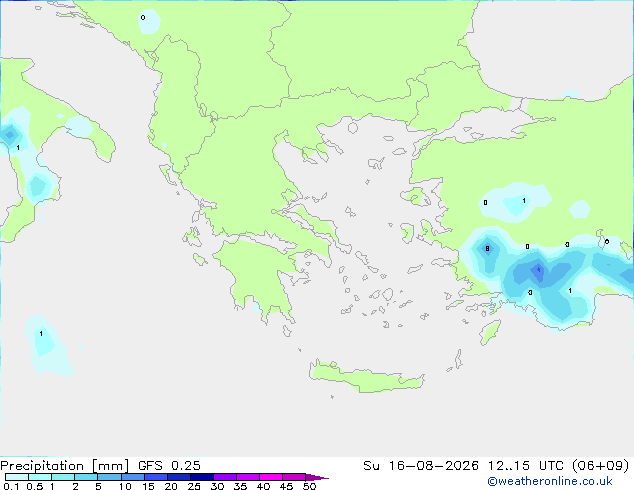Click the island of Crete on the map

(x=366, y=378)
